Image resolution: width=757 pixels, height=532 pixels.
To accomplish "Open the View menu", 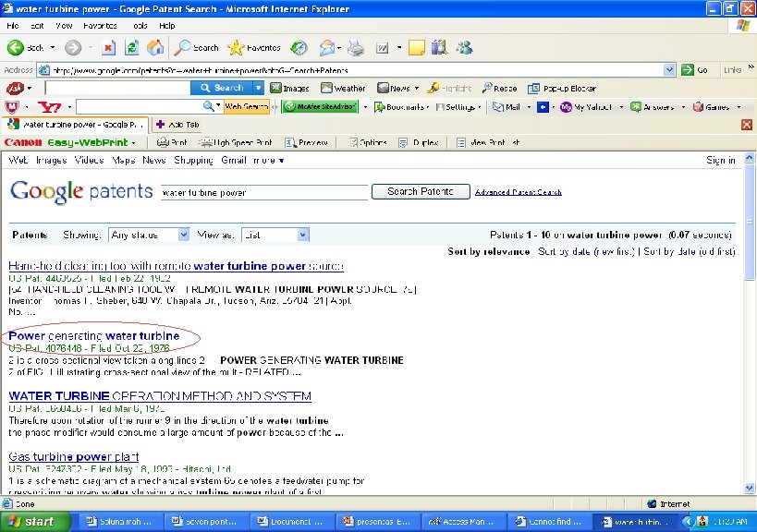I will 64,26.
